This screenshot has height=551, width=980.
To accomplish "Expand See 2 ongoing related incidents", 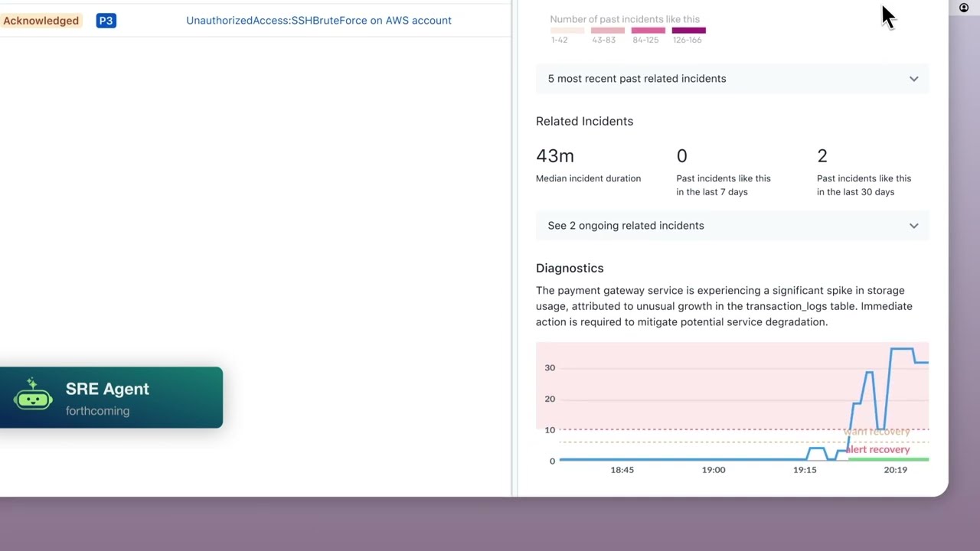I will point(732,226).
